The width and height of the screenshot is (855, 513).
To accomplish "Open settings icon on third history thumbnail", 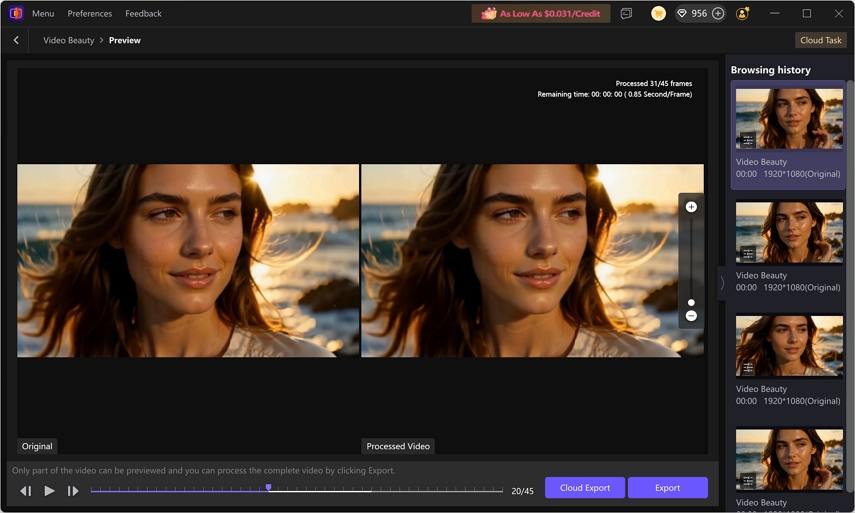I will [x=748, y=367].
